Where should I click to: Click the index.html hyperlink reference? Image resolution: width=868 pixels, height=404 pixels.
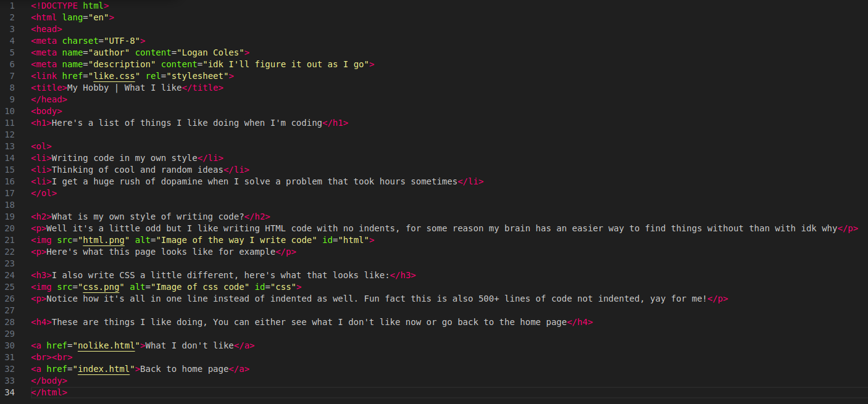[x=104, y=368]
